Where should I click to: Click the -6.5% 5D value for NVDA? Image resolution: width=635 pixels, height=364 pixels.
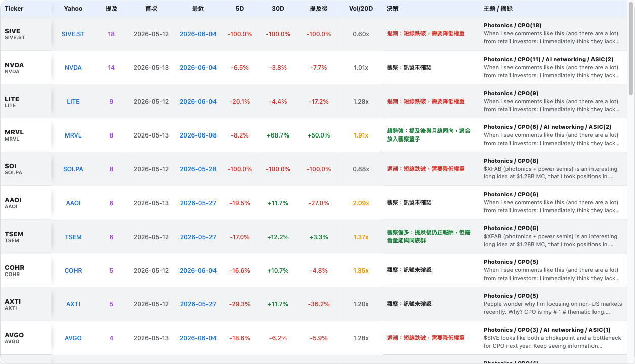240,68
